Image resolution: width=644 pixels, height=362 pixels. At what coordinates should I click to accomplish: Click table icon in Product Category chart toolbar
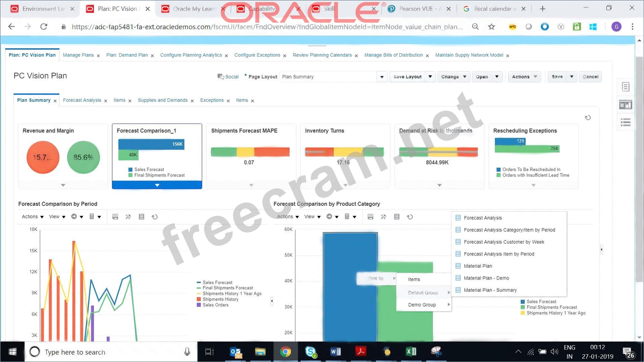point(397,217)
